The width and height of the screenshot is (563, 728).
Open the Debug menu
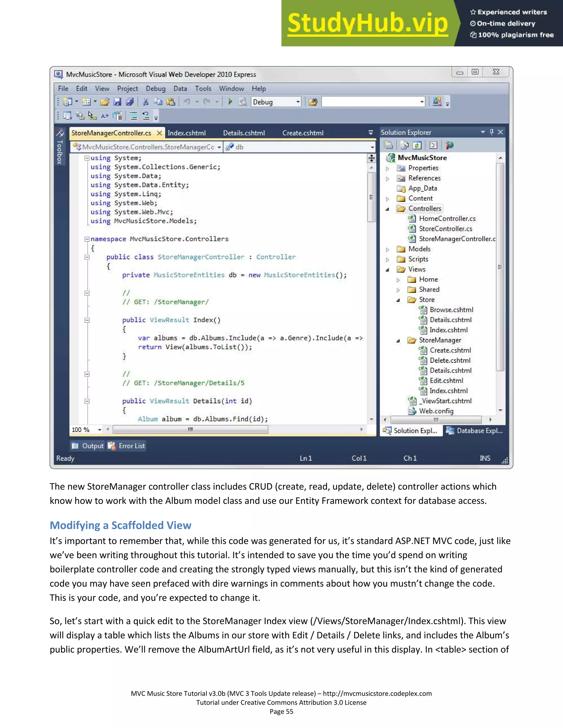[155, 89]
